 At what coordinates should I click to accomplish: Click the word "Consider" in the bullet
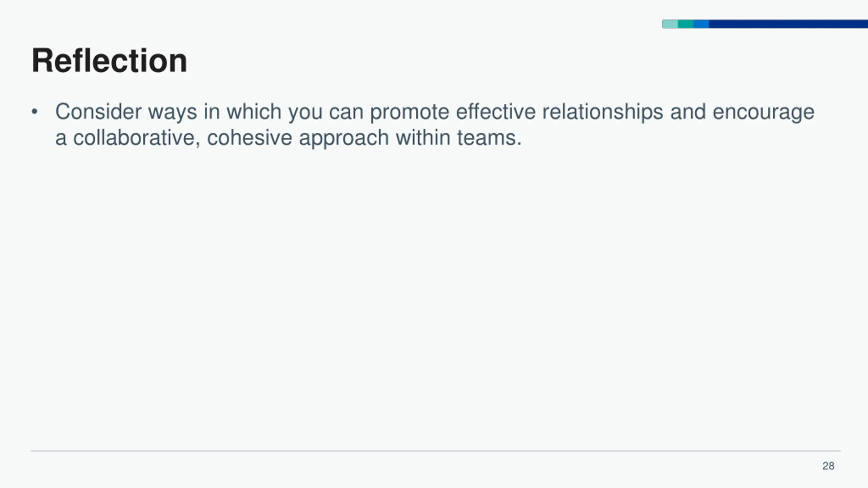tap(98, 112)
